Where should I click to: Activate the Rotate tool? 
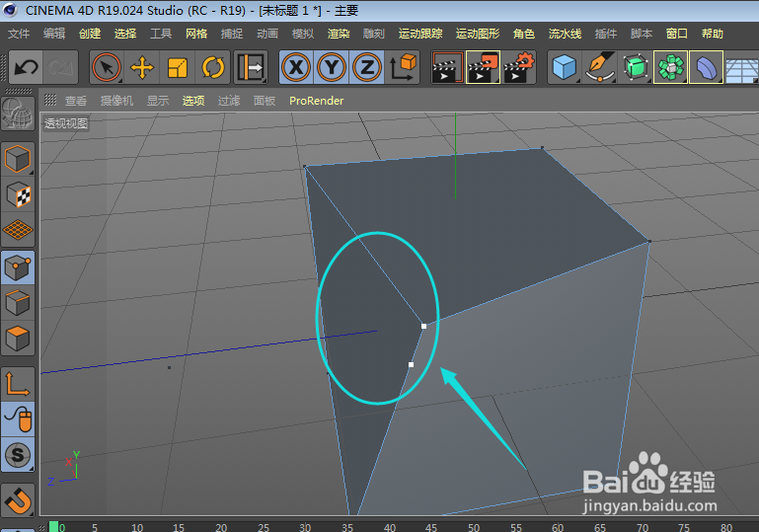pyautogui.click(x=213, y=67)
